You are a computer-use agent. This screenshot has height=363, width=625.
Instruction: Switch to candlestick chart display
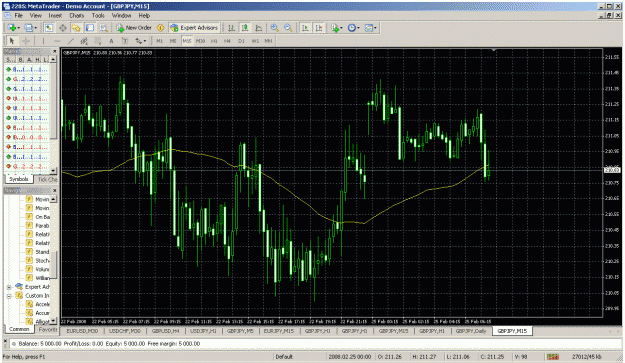[245, 27]
